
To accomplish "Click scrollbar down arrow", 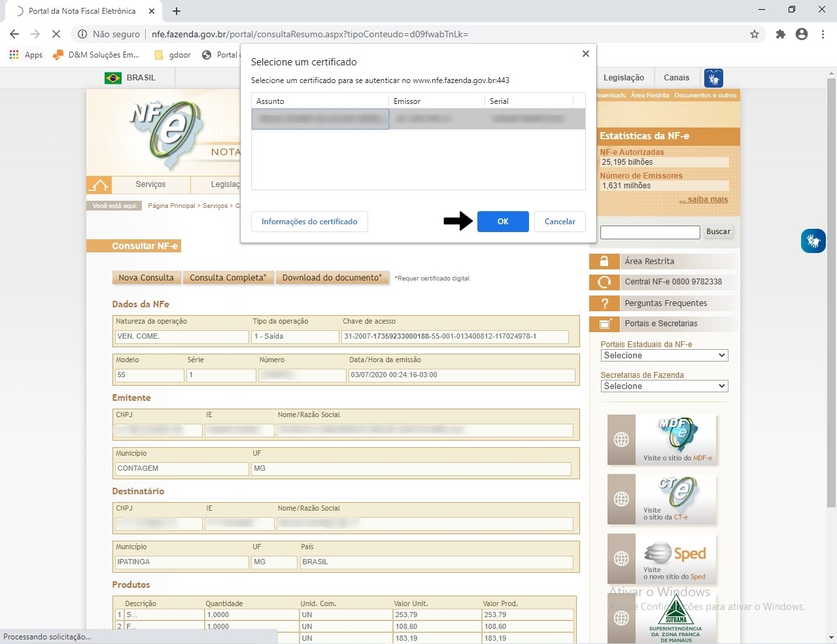I will [x=831, y=637].
